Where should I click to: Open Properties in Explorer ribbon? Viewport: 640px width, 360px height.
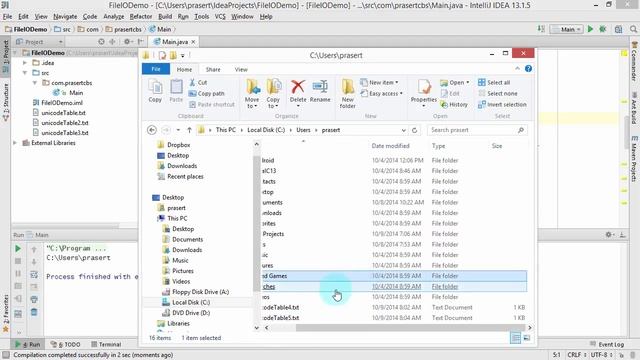point(424,93)
